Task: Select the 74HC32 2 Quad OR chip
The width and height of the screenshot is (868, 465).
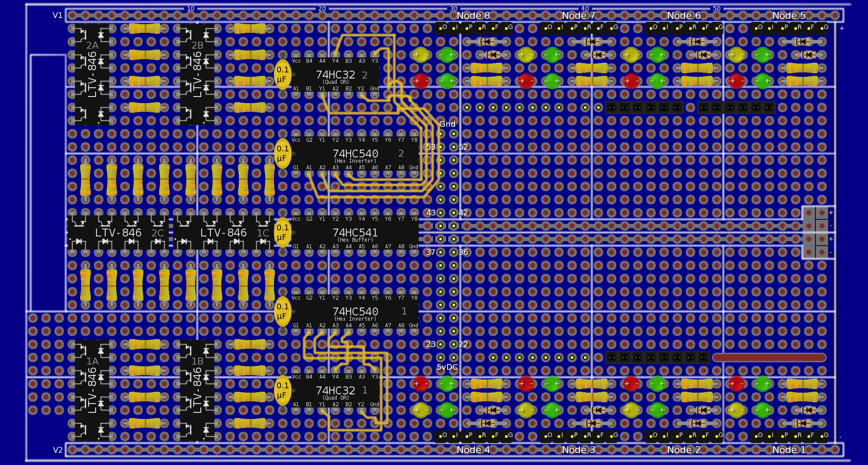Action: pyautogui.click(x=335, y=75)
